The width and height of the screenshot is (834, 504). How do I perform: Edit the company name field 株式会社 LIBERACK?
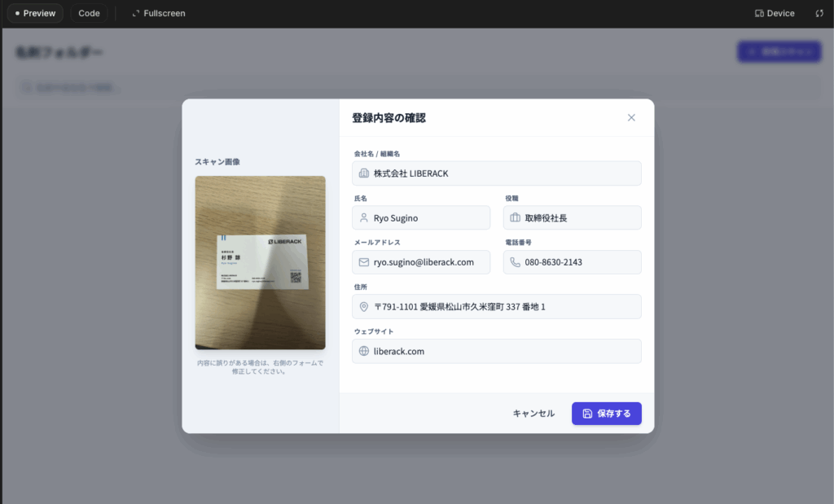pos(505,173)
